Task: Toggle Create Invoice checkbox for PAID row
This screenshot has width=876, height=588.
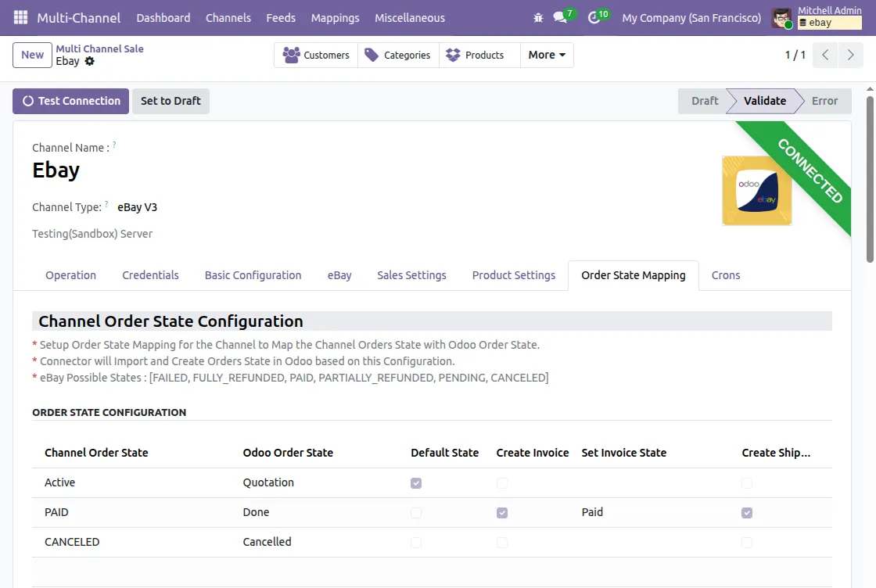Action: [502, 513]
